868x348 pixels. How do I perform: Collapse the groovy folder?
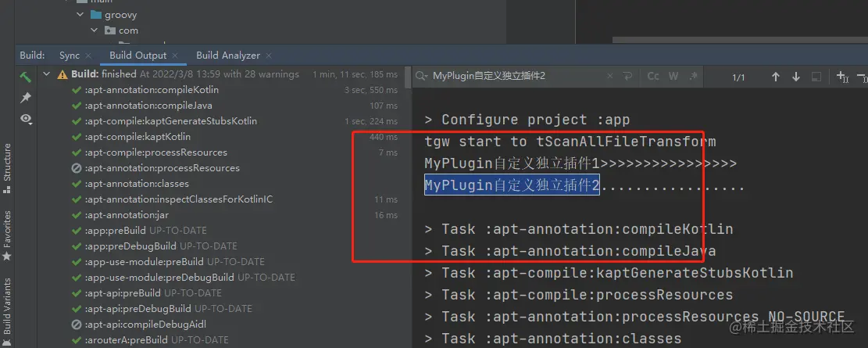(80, 15)
